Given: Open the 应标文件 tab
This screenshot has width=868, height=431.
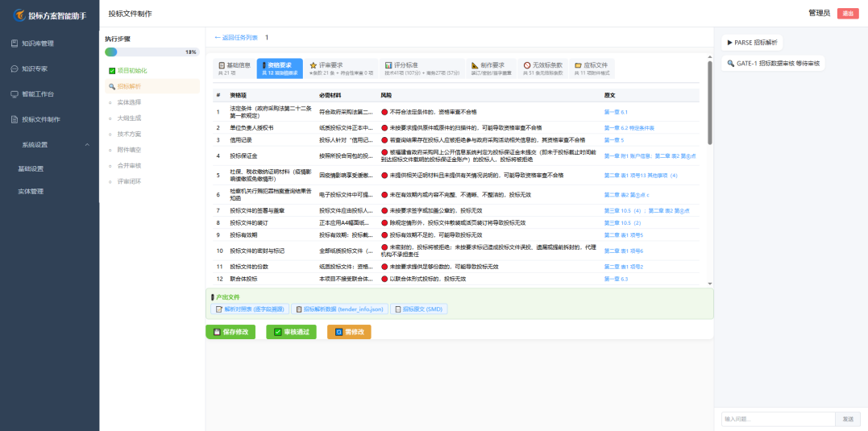Looking at the screenshot, I should (592, 68).
